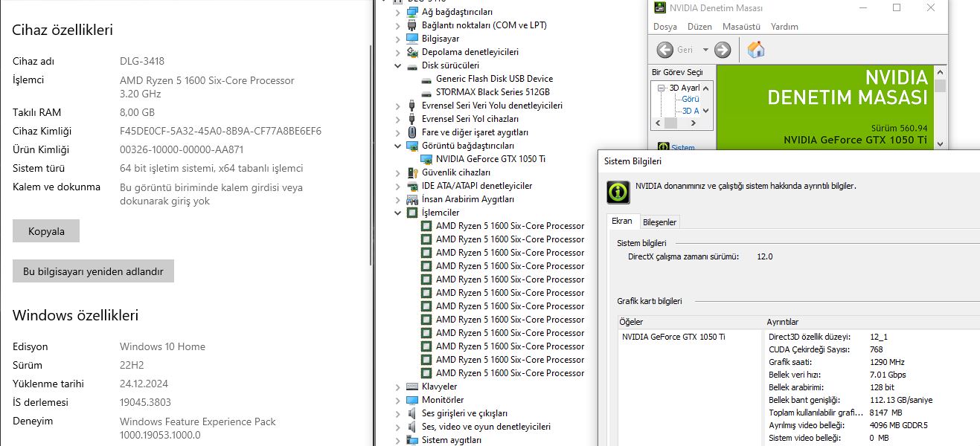This screenshot has width=980, height=446.
Task: Click the green info icon in Sistem Bilgileri
Action: (x=619, y=192)
